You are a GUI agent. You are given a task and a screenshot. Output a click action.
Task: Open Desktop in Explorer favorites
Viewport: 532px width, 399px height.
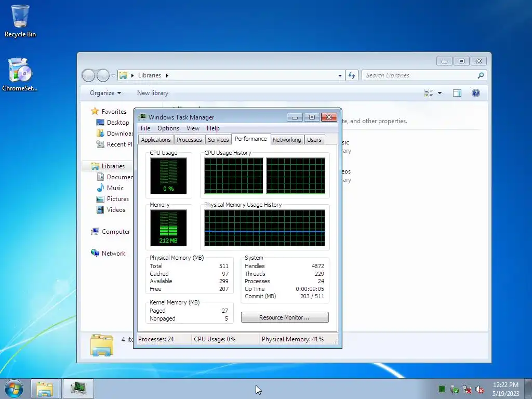[112, 123]
